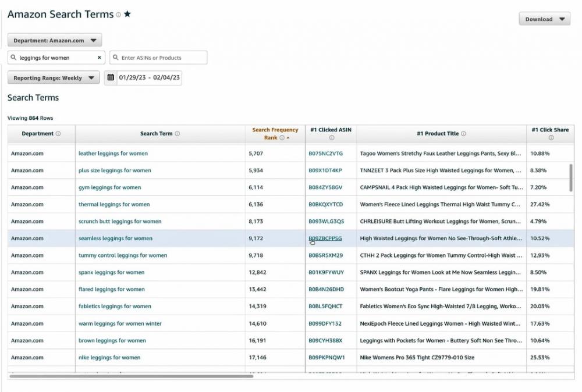Click info icon beside Search Frequency Rank header
This screenshot has height=392, width=582.
pos(282,138)
